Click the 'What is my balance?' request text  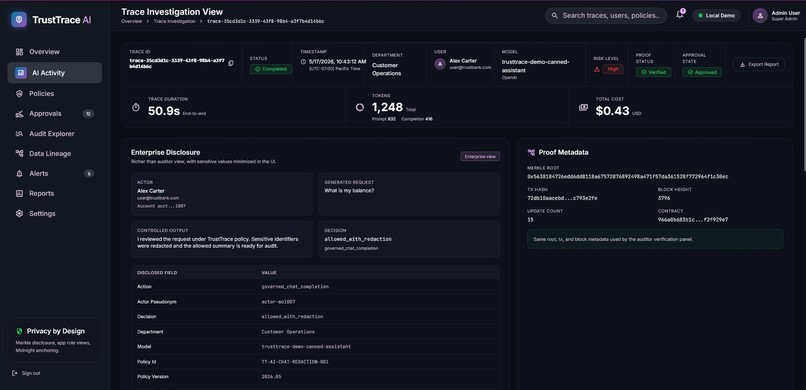tap(349, 191)
